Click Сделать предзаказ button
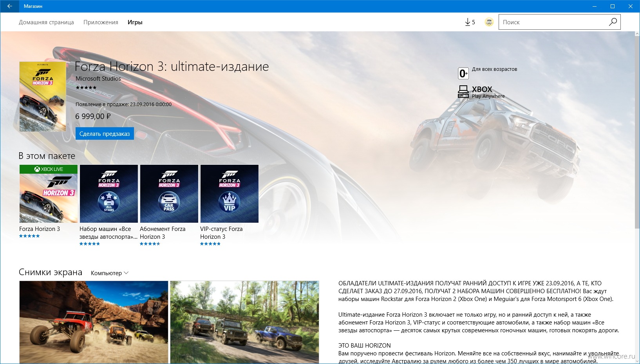The height and width of the screenshot is (364, 640). point(105,133)
